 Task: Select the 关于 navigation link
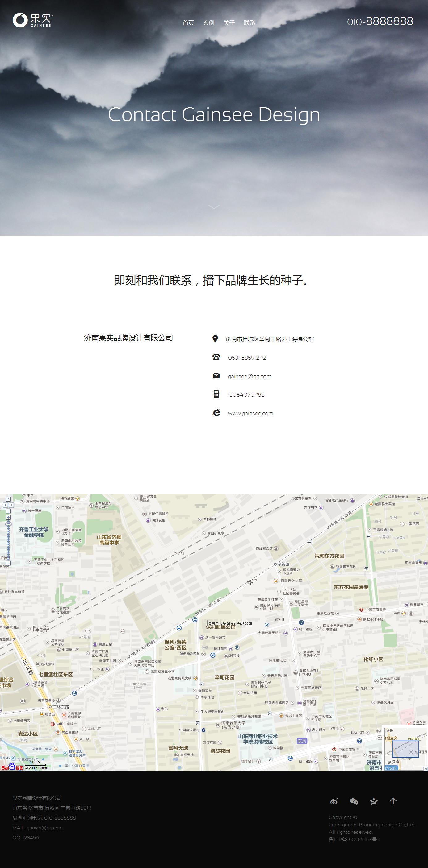point(229,23)
